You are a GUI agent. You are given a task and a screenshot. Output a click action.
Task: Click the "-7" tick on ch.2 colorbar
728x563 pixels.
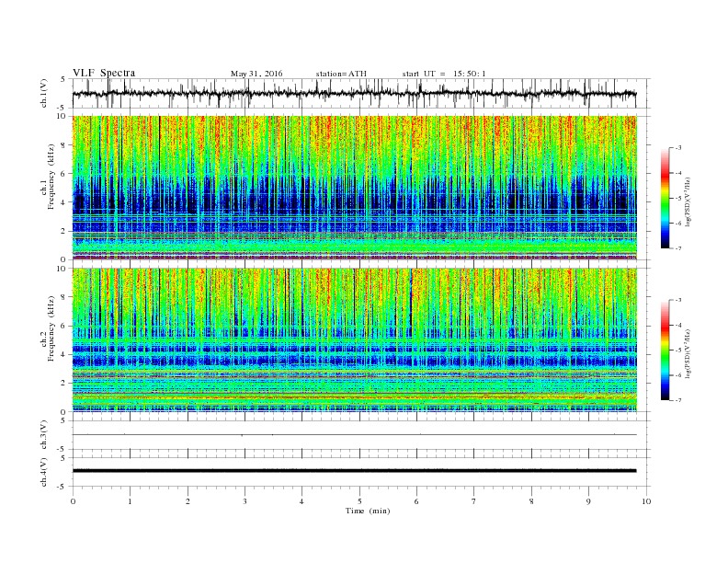677,400
